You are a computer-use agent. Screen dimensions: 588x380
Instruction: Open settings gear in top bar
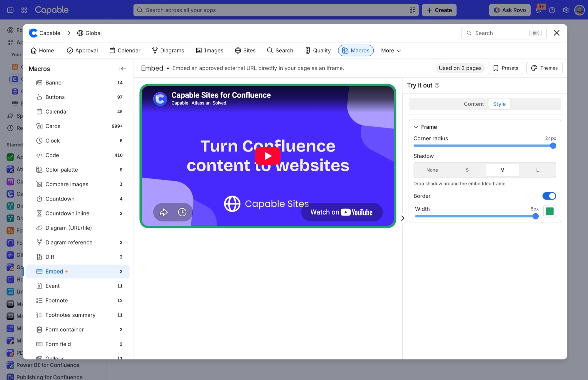point(566,10)
